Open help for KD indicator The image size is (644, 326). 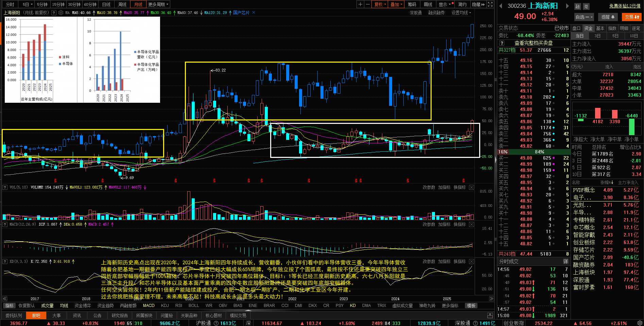[x=5, y=261]
